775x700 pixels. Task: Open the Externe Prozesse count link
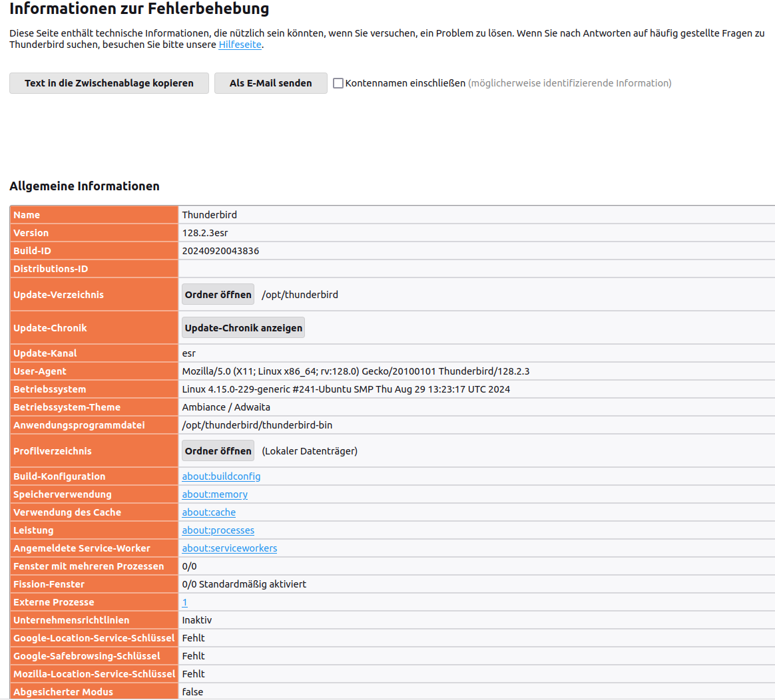(x=184, y=602)
